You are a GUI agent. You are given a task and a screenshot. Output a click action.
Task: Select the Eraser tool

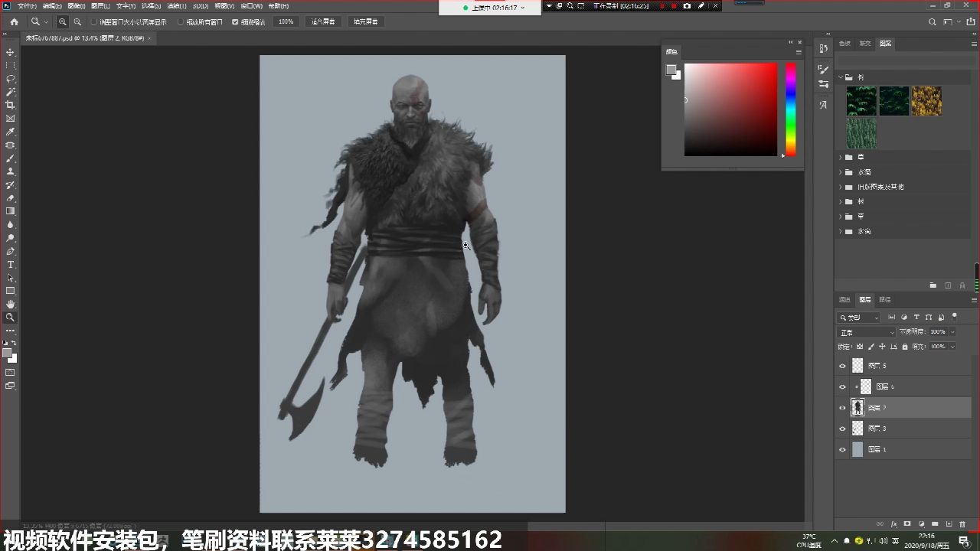[x=10, y=198]
